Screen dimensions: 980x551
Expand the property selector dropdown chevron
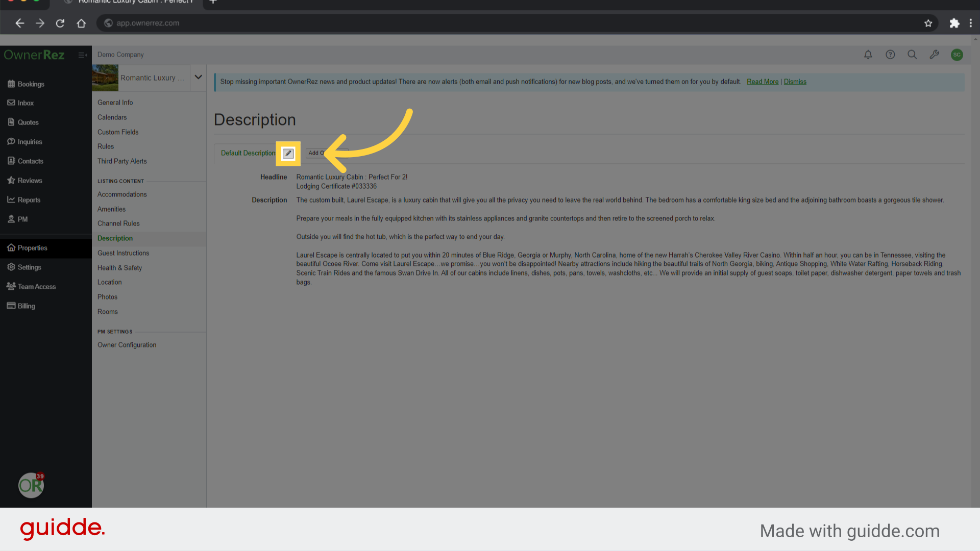[x=198, y=78]
